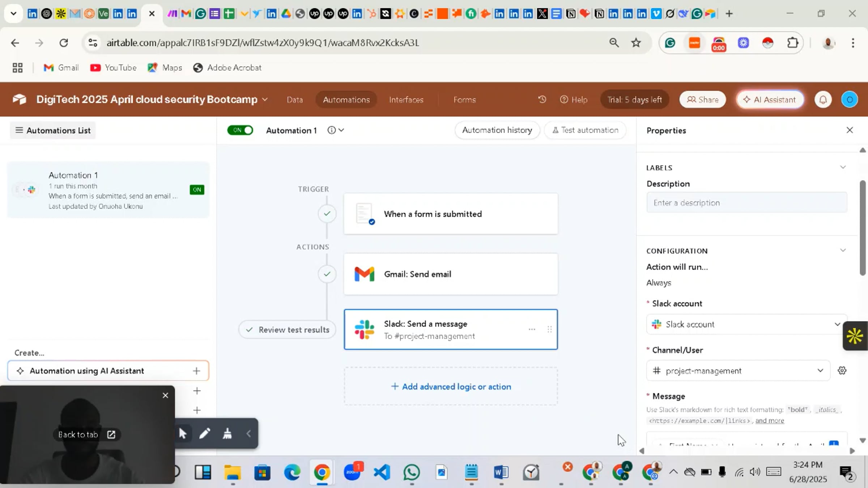Open notifications bell
The height and width of the screenshot is (488, 868).
pos(823,100)
